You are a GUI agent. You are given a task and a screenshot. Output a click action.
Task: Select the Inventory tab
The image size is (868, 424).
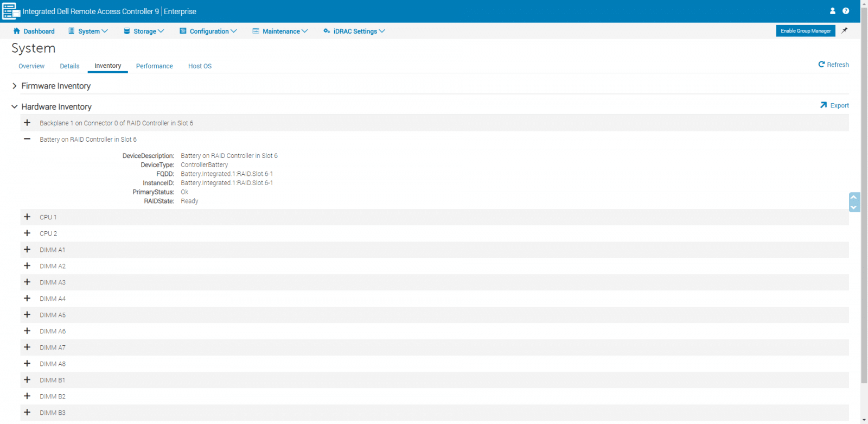coord(107,66)
